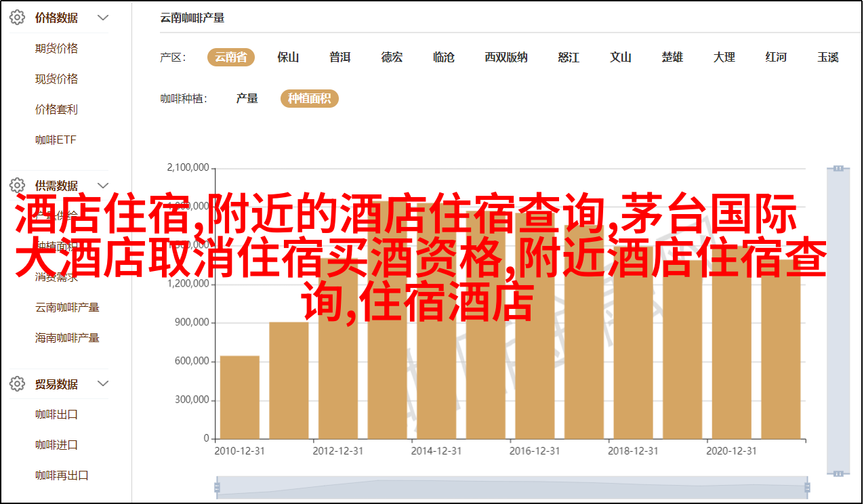Screen dimensions: 864x504
Task: Click the 2016-12-31 bar in the chart
Action: (x=535, y=326)
